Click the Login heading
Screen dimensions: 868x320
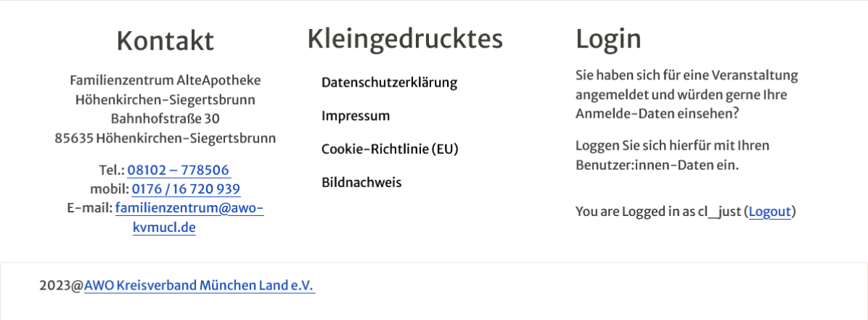point(608,39)
